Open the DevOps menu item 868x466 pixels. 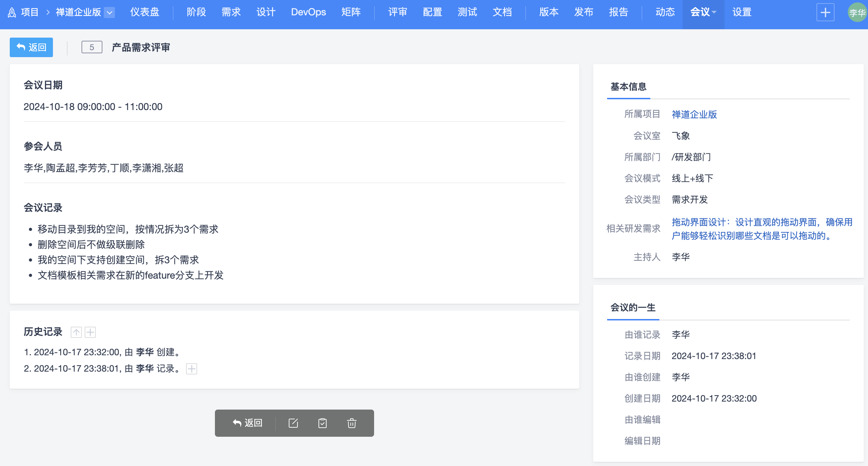tap(308, 13)
